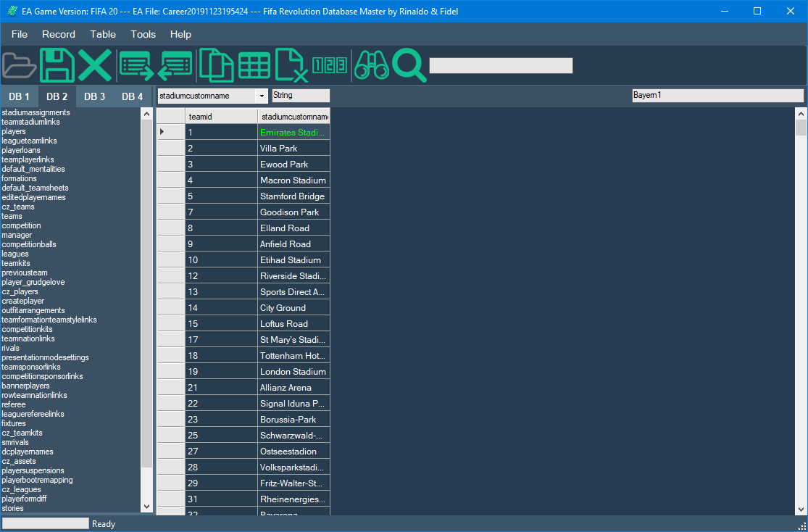Screen dimensions: 808x532
Task: Click the Anfield Road cell
Action: [293, 244]
